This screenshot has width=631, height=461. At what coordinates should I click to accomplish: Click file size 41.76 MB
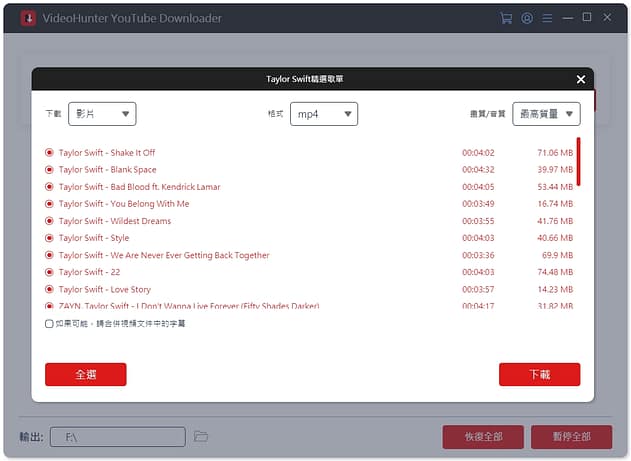555,221
